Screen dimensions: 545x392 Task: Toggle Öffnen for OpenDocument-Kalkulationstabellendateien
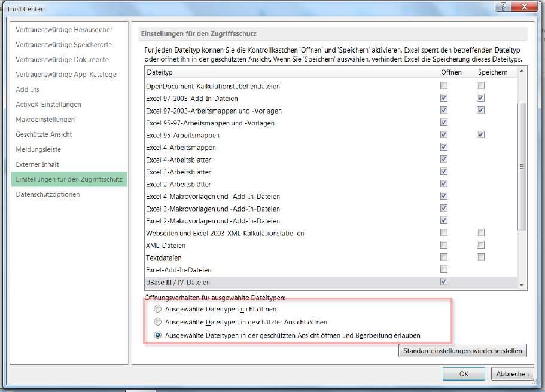444,85
